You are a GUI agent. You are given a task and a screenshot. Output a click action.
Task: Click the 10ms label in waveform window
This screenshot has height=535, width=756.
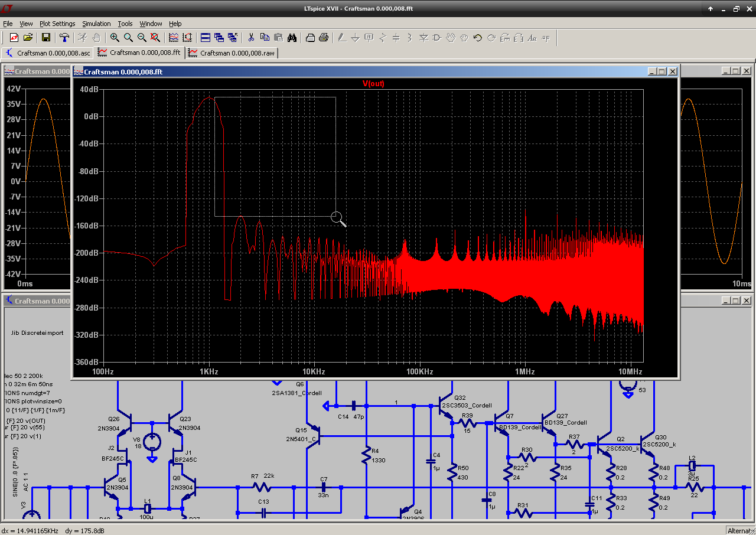742,283
